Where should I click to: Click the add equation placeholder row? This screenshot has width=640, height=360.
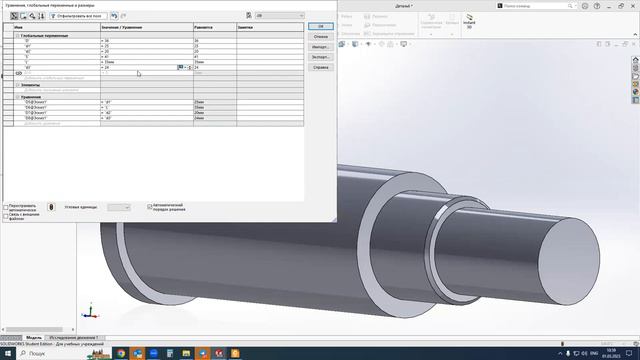click(57, 123)
